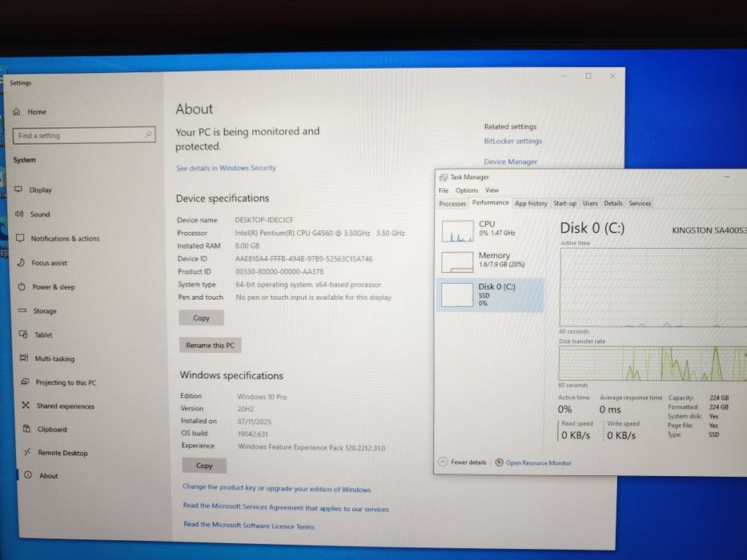Switch to the App history tab
The height and width of the screenshot is (560, 747).
(531, 203)
